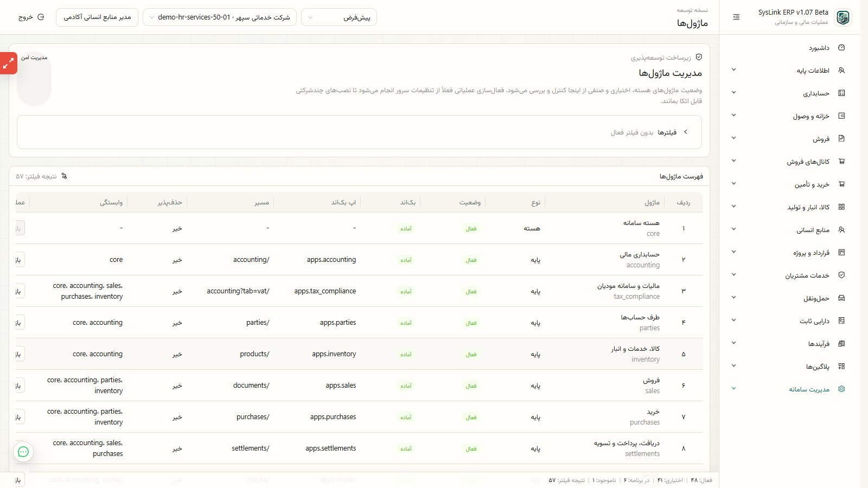The image size is (868, 488).
Task: Expand the حسابداری submenu chevron
Action: click(x=733, y=93)
